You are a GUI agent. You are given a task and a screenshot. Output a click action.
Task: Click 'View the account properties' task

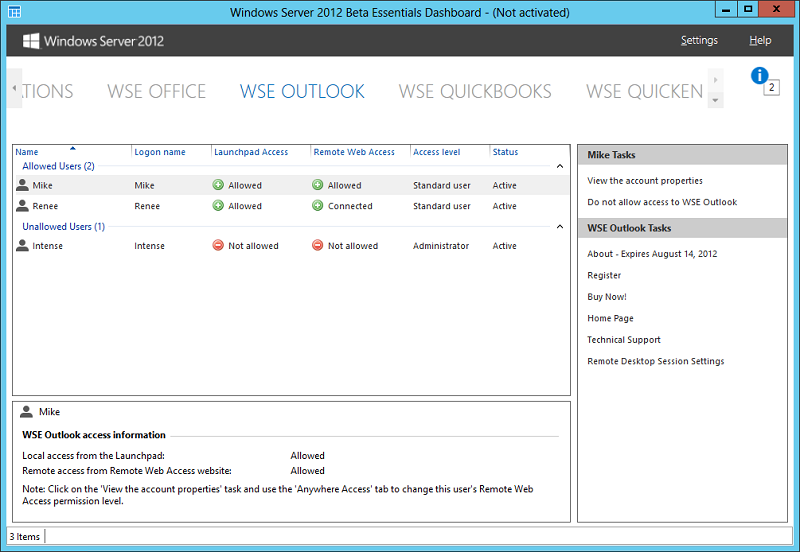pyautogui.click(x=645, y=181)
